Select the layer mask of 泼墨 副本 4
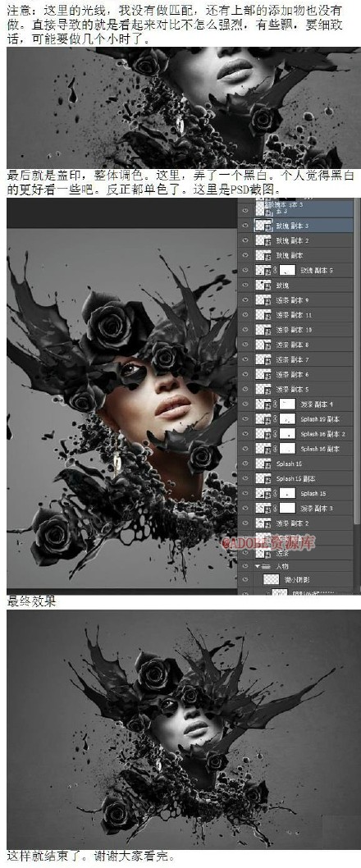361x868 pixels. coord(289,404)
